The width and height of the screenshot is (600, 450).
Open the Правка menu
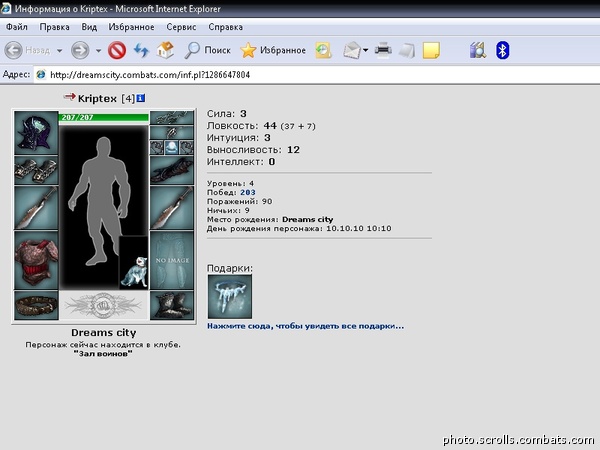[x=54, y=27]
